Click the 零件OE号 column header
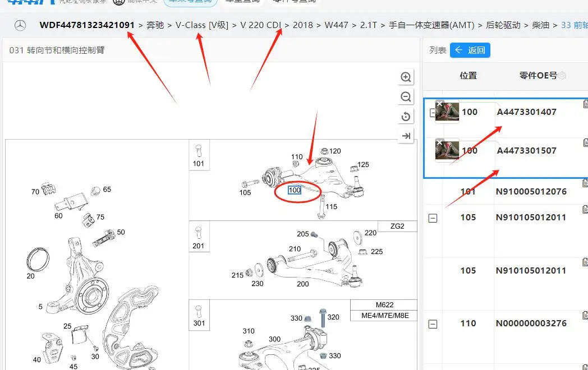The image size is (588, 370). click(538, 76)
